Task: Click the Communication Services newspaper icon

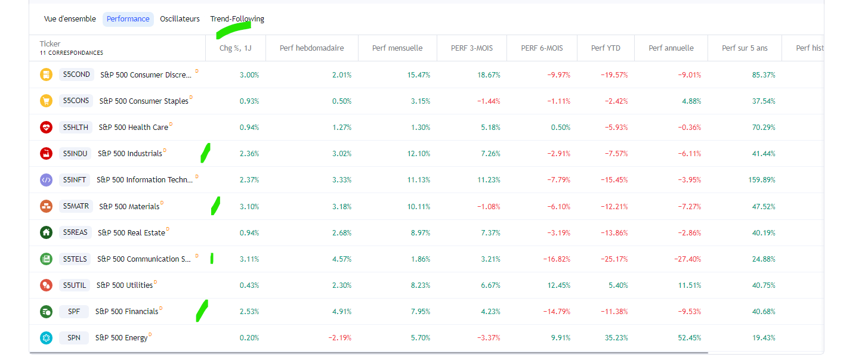Action: [46, 259]
